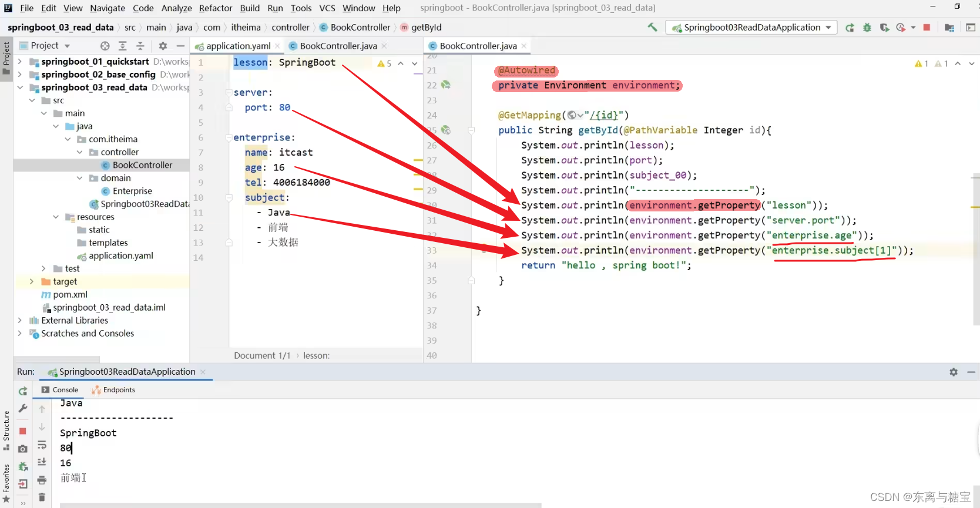980x508 pixels.
Task: Run with Coverage from the top toolbar
Action: tap(884, 28)
